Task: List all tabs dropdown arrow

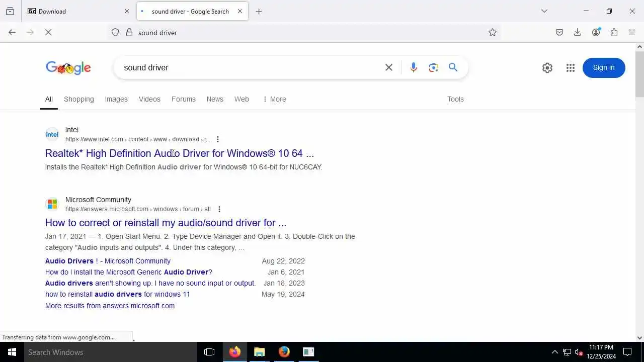Action: tap(544, 11)
